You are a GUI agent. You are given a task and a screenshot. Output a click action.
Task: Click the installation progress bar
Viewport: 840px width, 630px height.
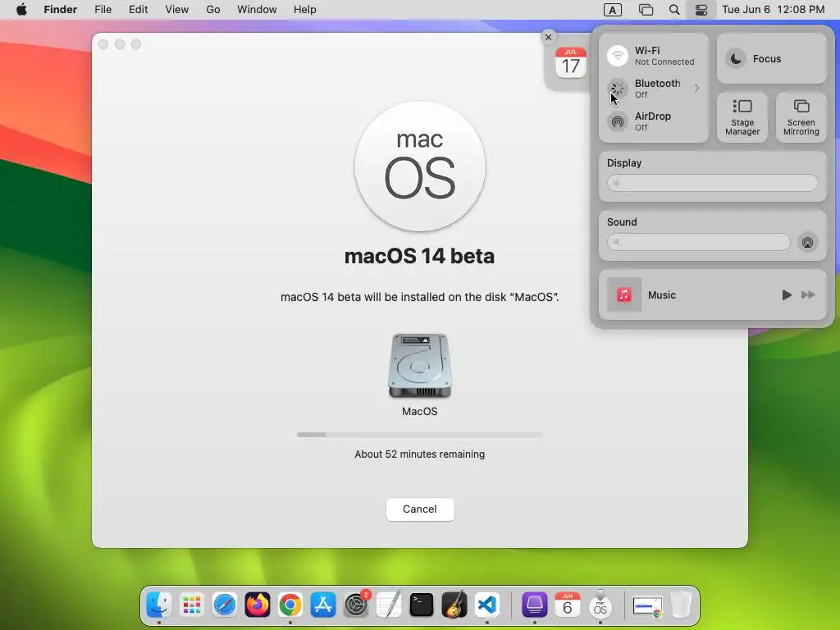coord(419,435)
